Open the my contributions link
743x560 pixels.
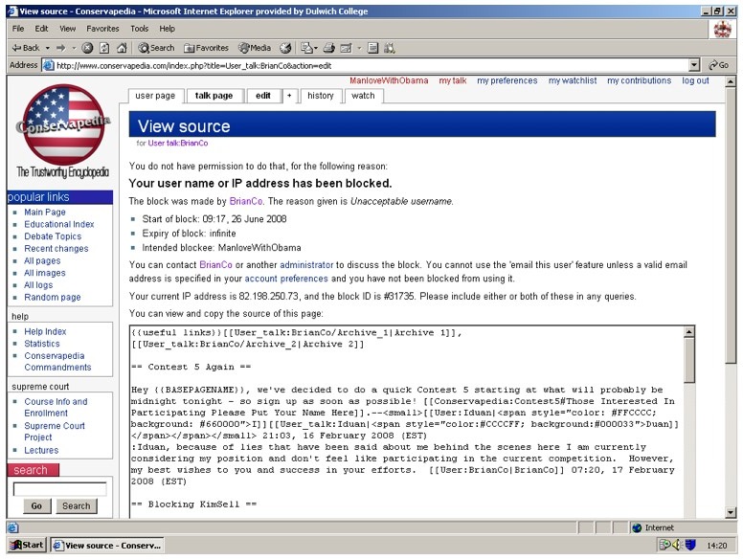[x=640, y=80]
